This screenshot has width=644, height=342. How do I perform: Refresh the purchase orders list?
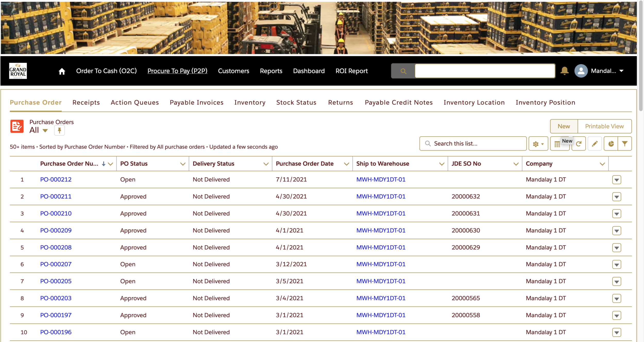tap(579, 144)
